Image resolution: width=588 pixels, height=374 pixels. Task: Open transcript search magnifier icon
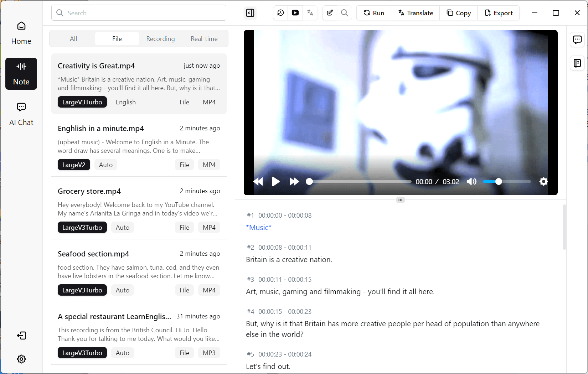tap(344, 13)
